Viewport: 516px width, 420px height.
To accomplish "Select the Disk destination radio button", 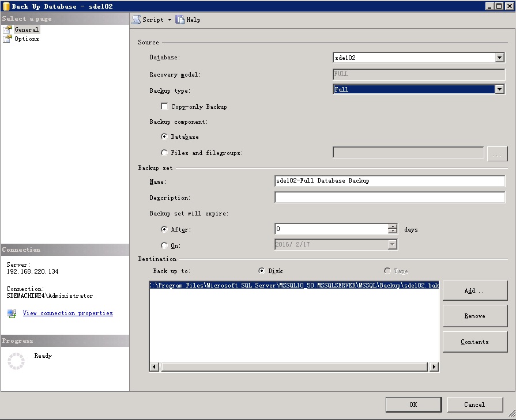I will pyautogui.click(x=262, y=270).
